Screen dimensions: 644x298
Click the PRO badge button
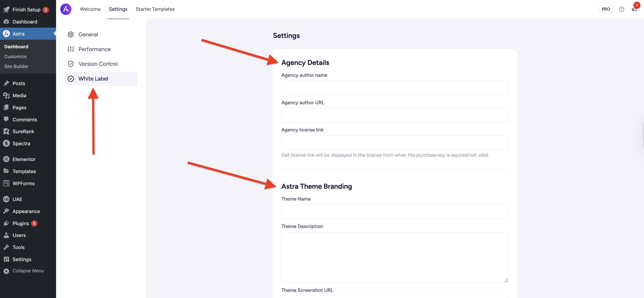click(605, 9)
